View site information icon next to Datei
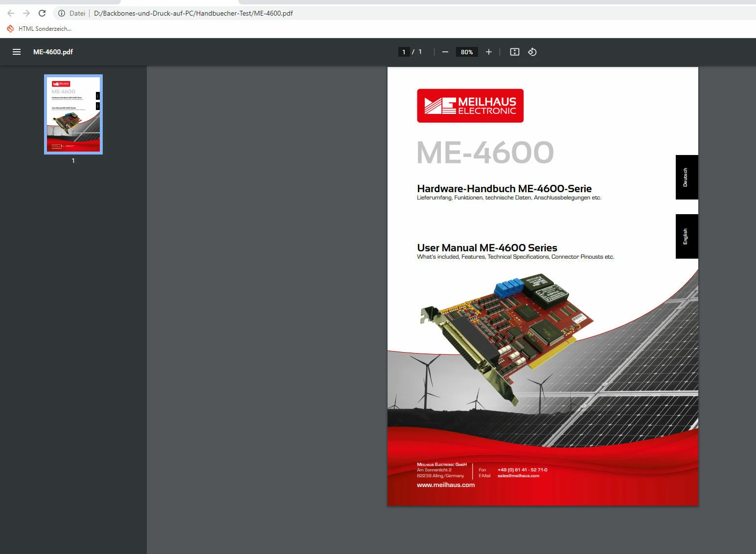This screenshot has width=756, height=554. pos(62,13)
